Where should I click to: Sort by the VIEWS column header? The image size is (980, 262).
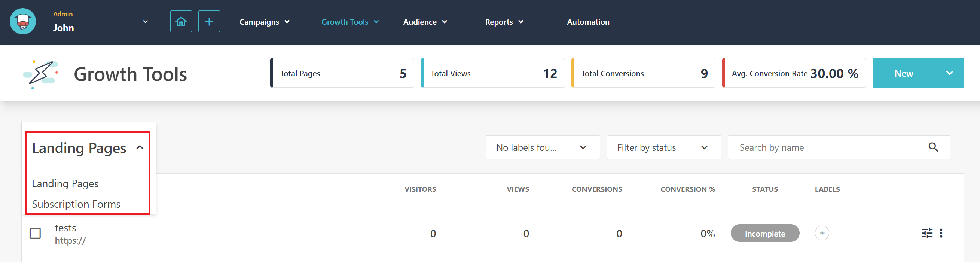tap(518, 189)
